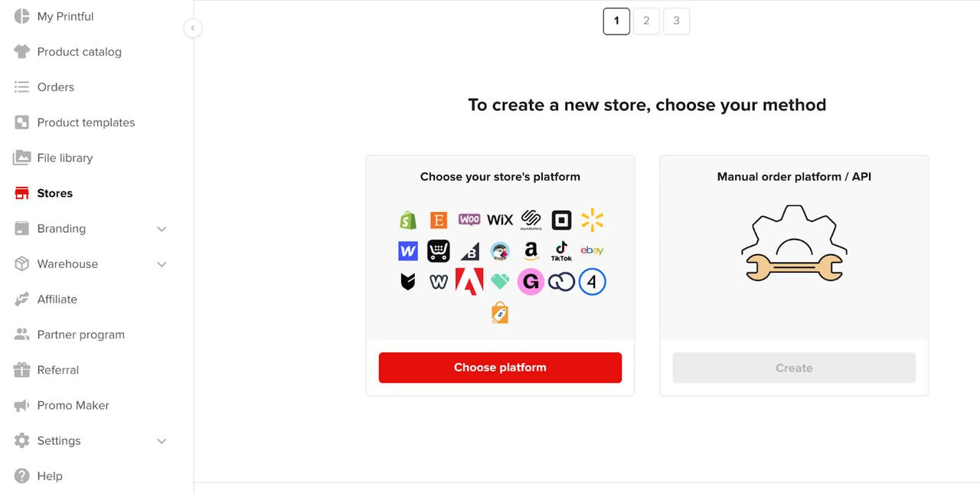Expand the Settings submenu chevron
980x494 pixels.
162,441
